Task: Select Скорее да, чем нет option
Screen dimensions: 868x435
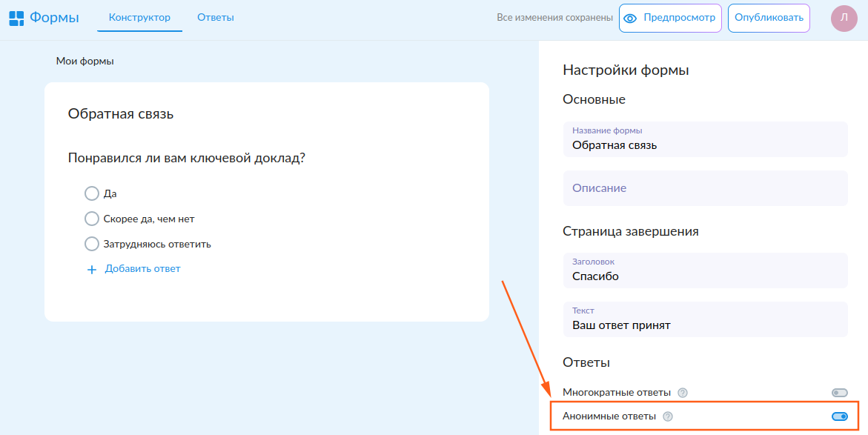Action: click(91, 219)
